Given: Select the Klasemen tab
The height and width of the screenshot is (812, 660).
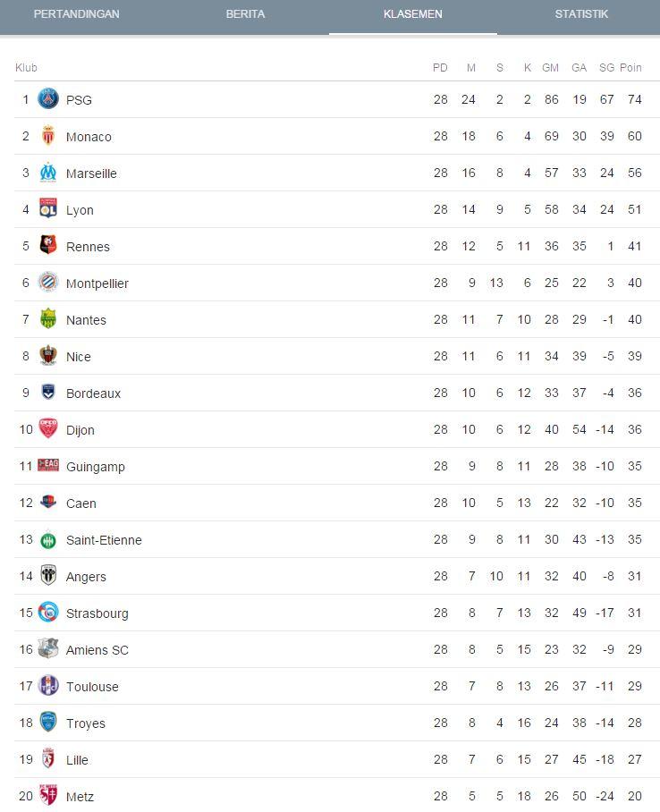Looking at the screenshot, I should [413, 14].
